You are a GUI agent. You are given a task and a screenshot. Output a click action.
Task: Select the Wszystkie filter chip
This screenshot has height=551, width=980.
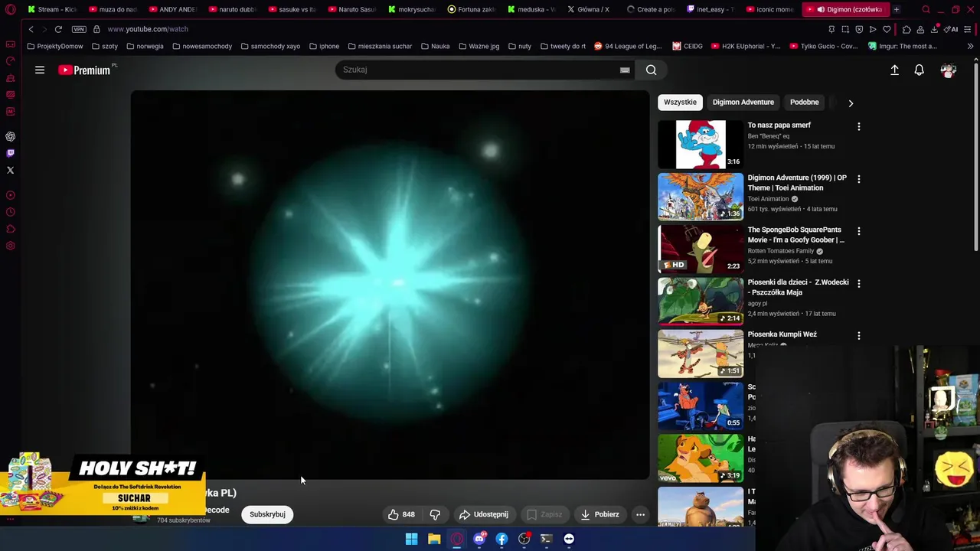click(680, 102)
